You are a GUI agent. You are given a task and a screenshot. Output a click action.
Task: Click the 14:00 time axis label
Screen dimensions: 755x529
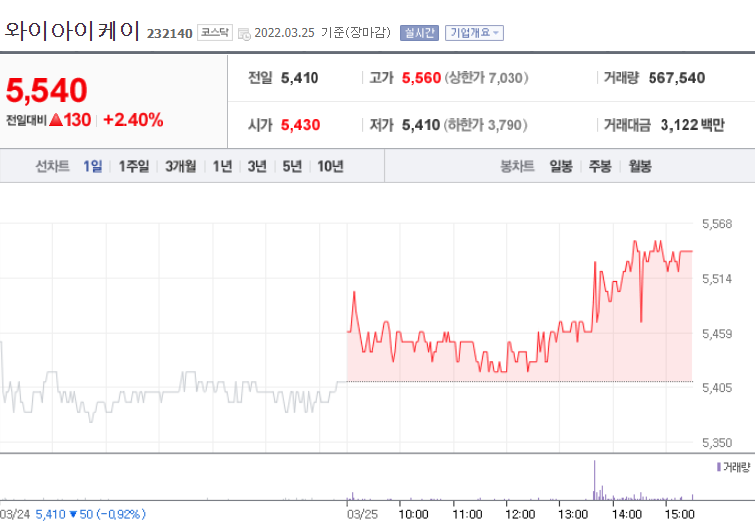pyautogui.click(x=627, y=515)
